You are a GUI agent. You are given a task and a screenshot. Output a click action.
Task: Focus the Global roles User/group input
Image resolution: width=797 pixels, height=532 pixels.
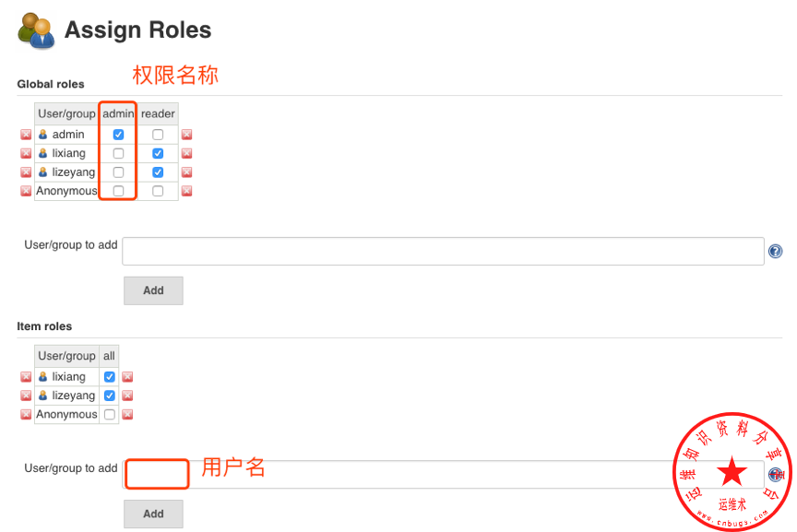443,251
